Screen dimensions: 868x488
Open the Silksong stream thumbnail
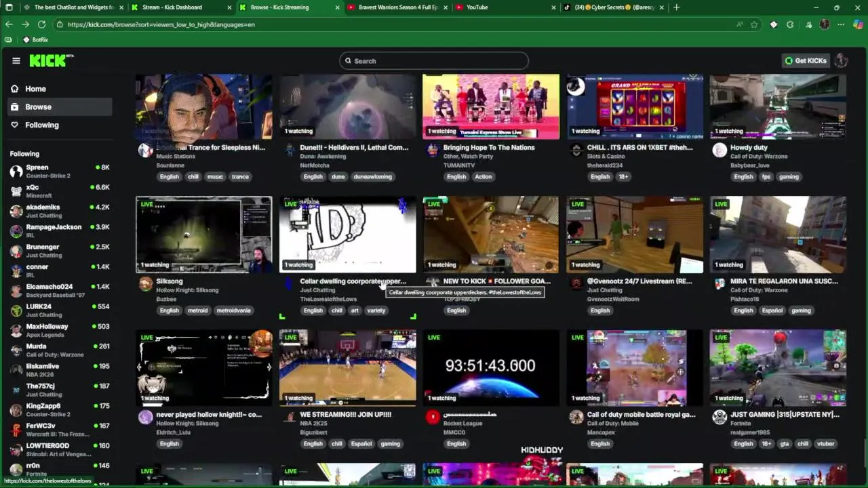click(203, 235)
